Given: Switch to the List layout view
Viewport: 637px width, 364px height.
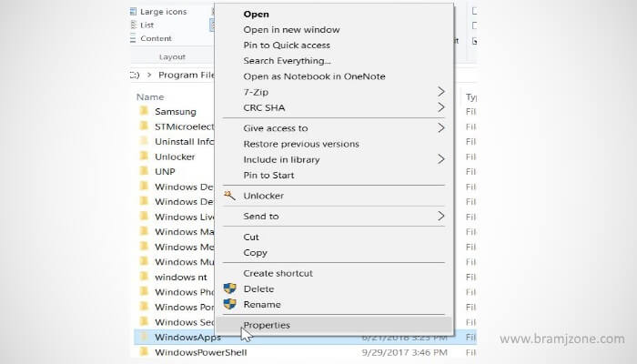Looking at the screenshot, I should 142,25.
